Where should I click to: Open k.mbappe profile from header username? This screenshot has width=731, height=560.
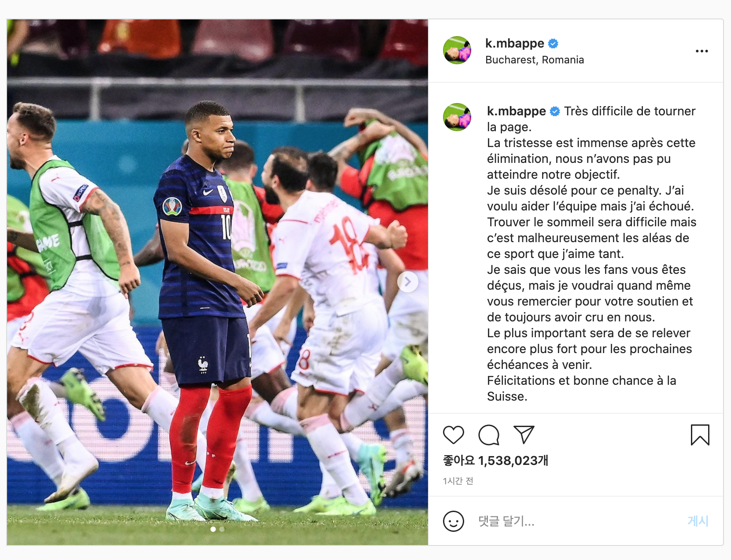point(514,43)
